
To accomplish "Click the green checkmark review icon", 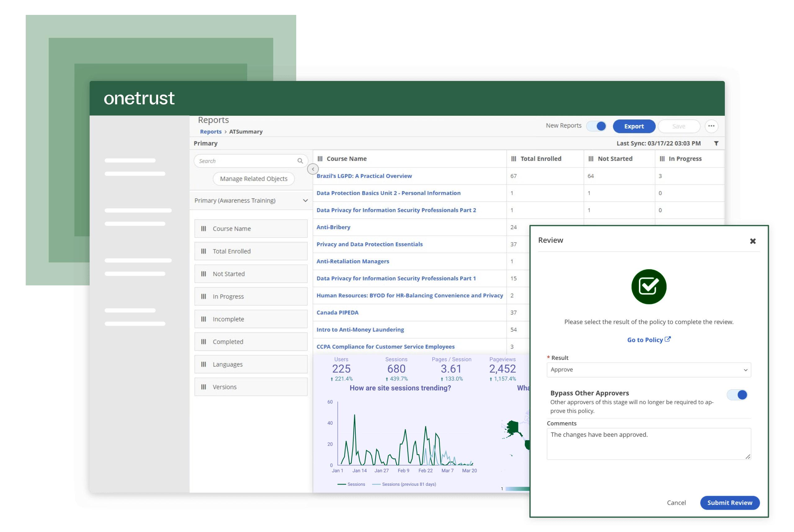I will (649, 287).
